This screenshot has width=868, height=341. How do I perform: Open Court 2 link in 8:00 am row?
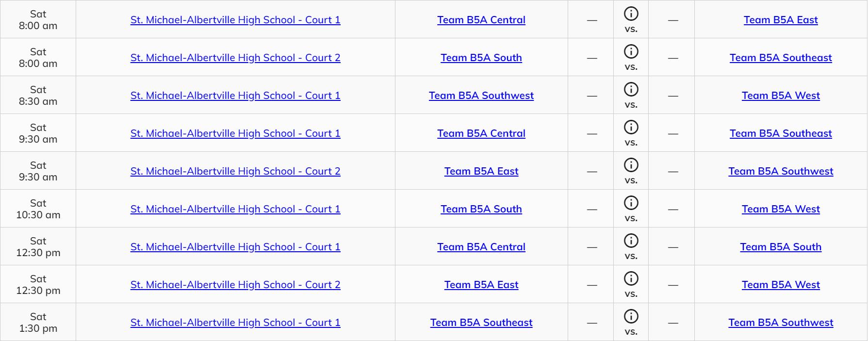pos(235,58)
